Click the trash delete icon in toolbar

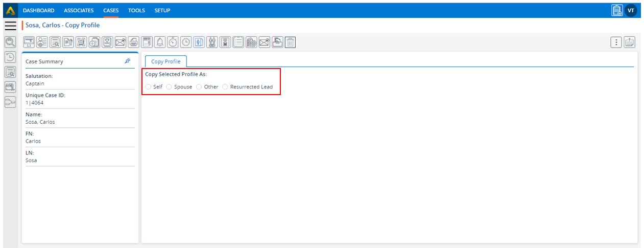pyautogui.click(x=290, y=42)
